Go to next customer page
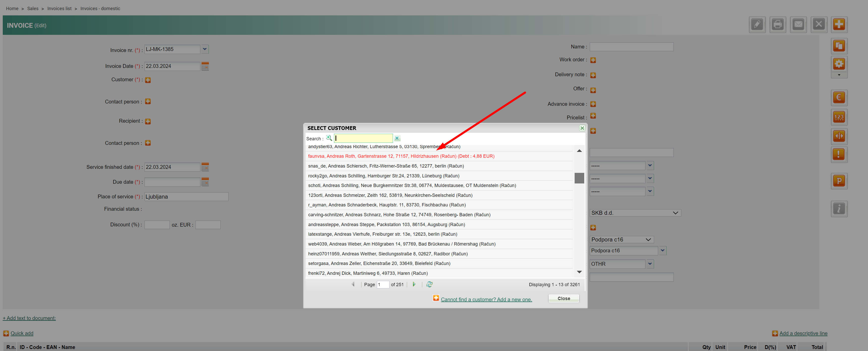This screenshot has width=868, height=351. (414, 284)
